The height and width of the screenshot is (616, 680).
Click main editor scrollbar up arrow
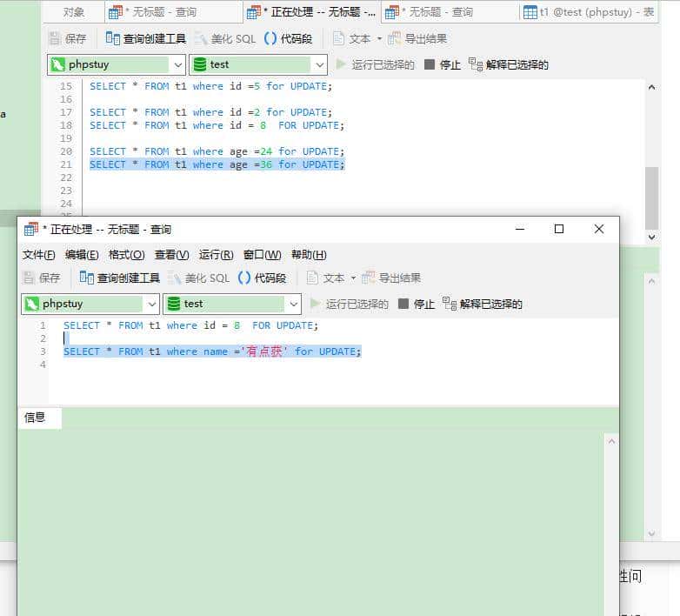[651, 87]
